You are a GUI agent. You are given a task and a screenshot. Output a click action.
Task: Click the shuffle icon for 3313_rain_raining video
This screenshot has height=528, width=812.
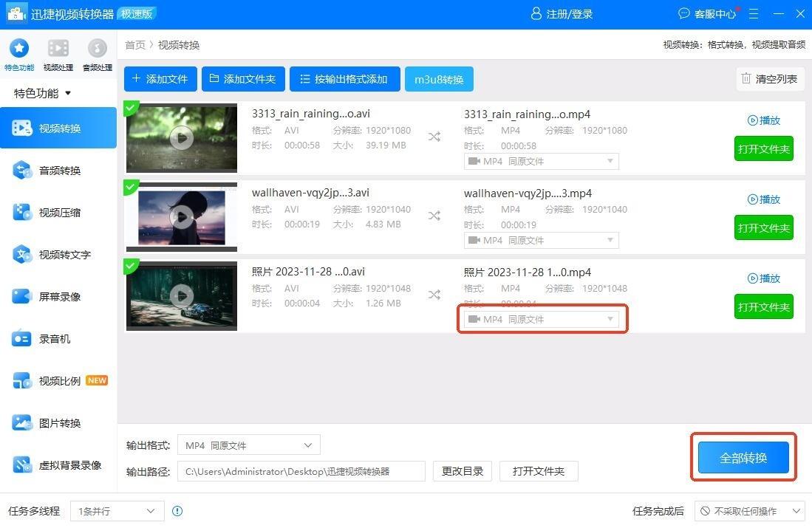pyautogui.click(x=434, y=137)
